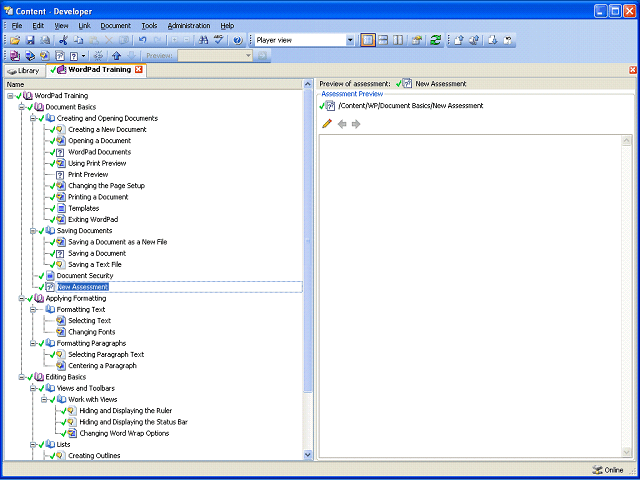Open the New Question dropdown arrow
Viewport: 640px width, 480px height.
click(x=84, y=56)
